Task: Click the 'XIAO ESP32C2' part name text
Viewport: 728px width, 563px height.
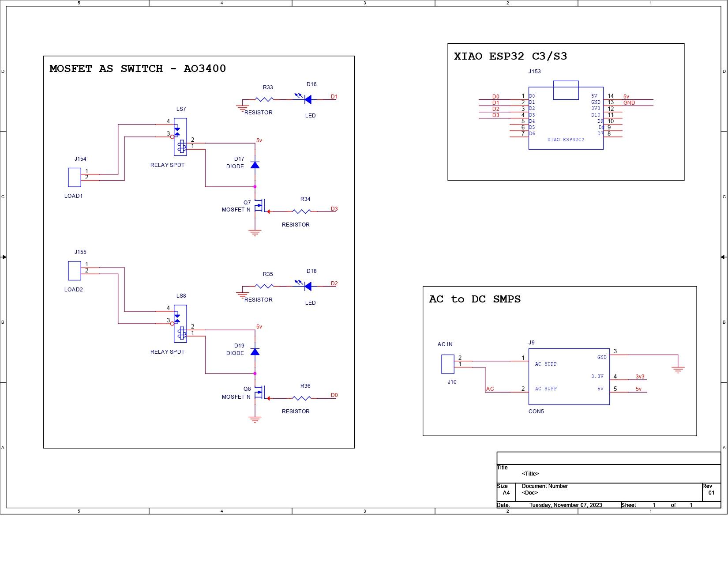Action: click(566, 140)
